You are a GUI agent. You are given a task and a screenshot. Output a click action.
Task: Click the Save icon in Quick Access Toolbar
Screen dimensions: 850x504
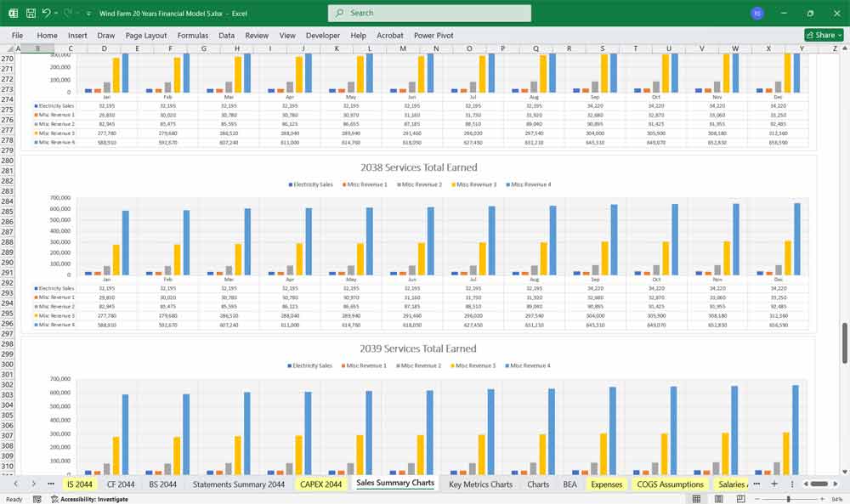click(x=30, y=13)
